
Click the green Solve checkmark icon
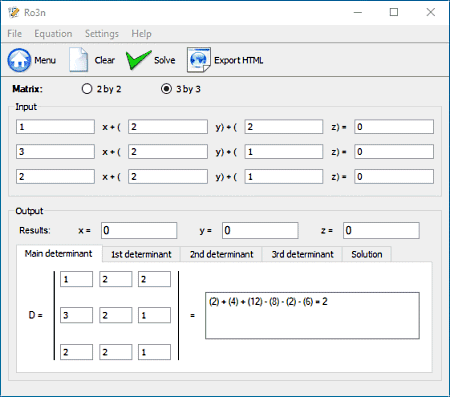pos(139,60)
